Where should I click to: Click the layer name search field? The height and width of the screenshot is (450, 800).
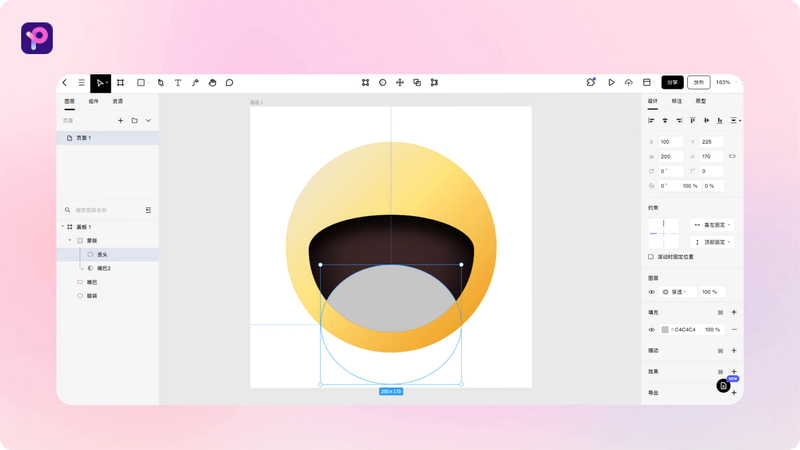click(x=104, y=210)
